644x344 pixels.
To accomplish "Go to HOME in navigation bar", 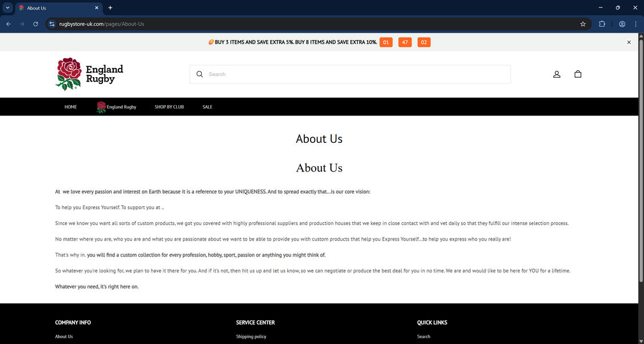I will tap(71, 107).
